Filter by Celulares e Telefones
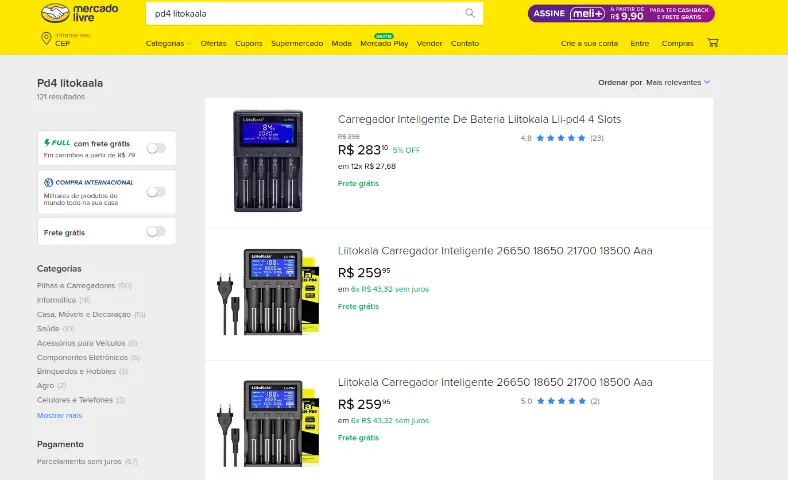The height and width of the screenshot is (480, 788). point(81,400)
